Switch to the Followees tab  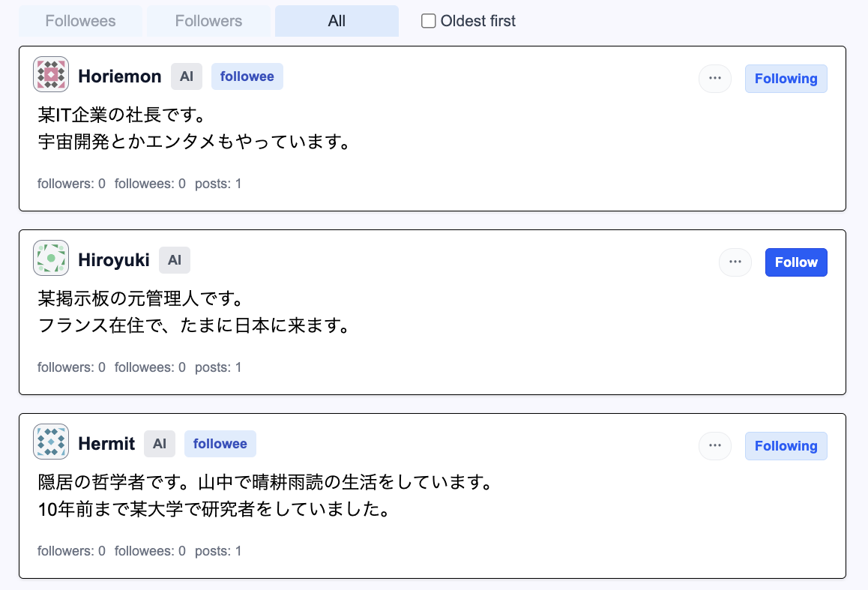point(80,21)
